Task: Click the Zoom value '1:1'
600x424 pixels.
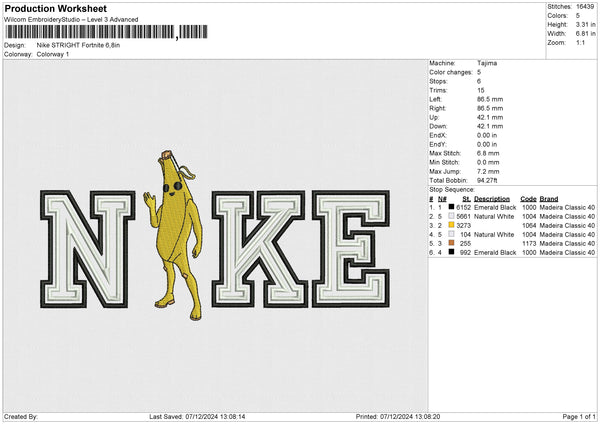Action: 580,42
